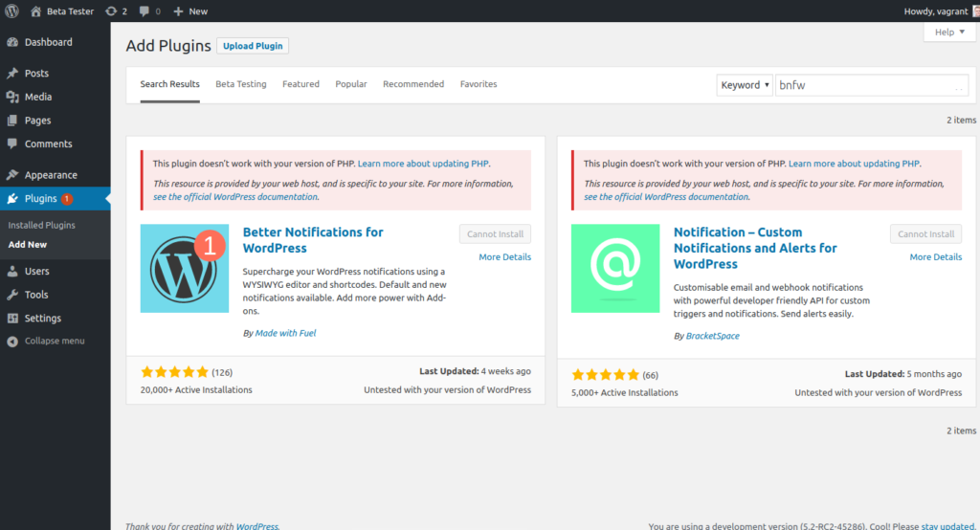Click Last Updated 5 months ago text
Viewport: 980px width, 530px height.
point(903,374)
